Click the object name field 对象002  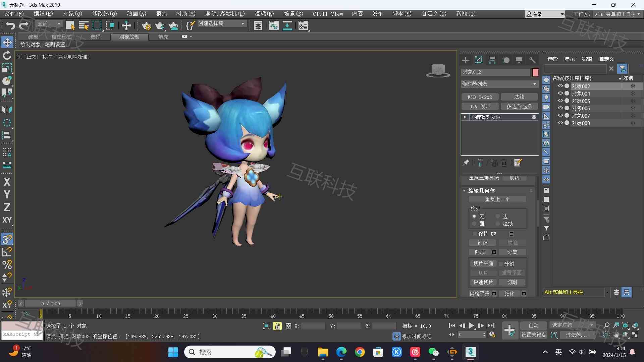click(x=496, y=72)
